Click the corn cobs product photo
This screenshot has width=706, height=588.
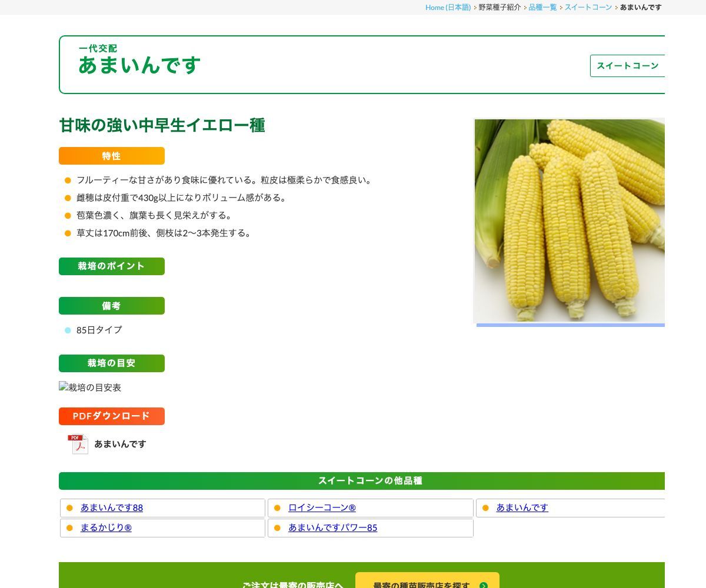tap(570, 220)
